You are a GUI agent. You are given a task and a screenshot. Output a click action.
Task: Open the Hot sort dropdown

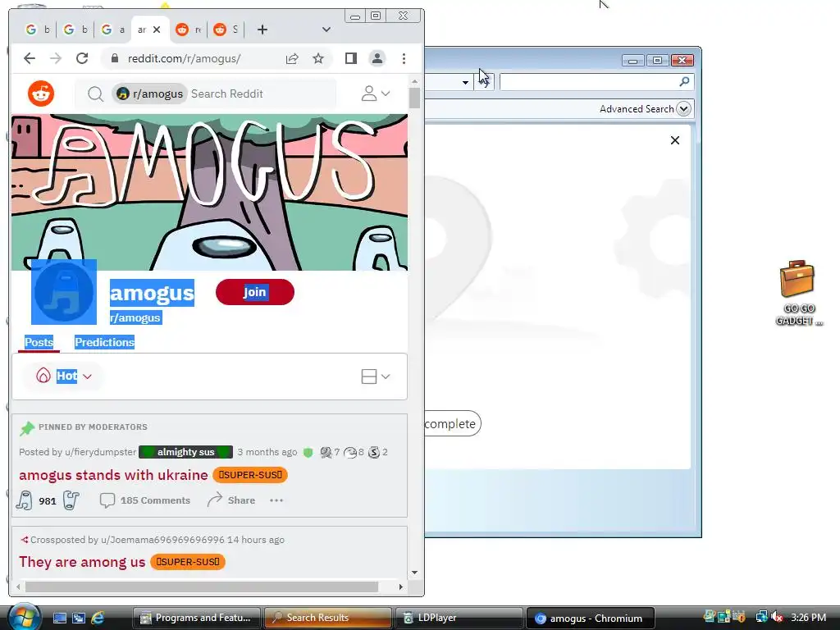63,376
